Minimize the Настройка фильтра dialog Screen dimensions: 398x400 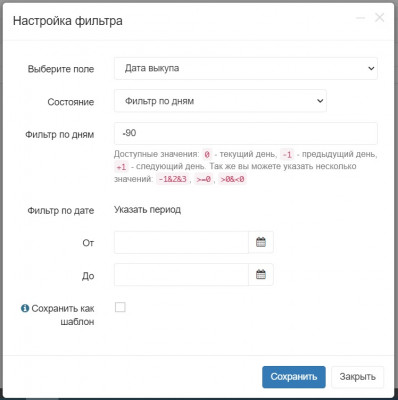[x=361, y=18]
